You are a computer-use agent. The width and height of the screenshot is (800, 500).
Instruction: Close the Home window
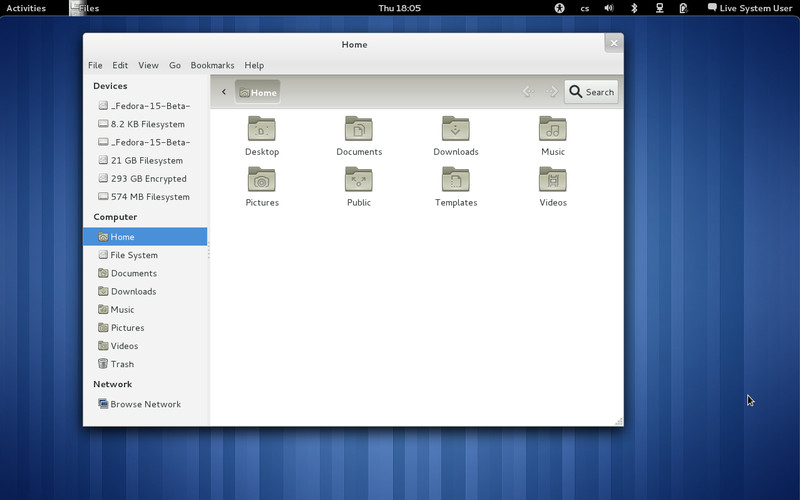[x=614, y=43]
